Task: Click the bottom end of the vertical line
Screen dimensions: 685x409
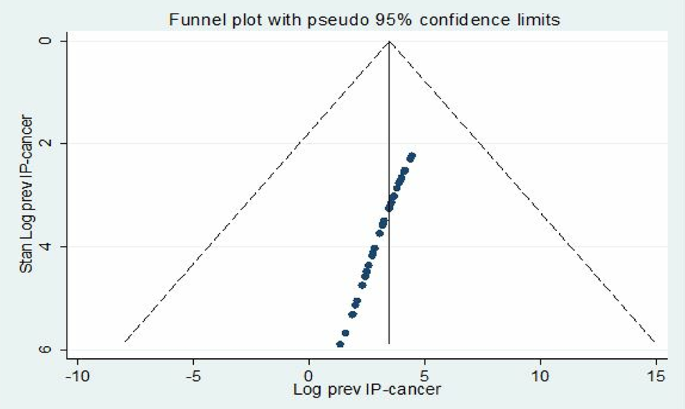Action: 389,343
